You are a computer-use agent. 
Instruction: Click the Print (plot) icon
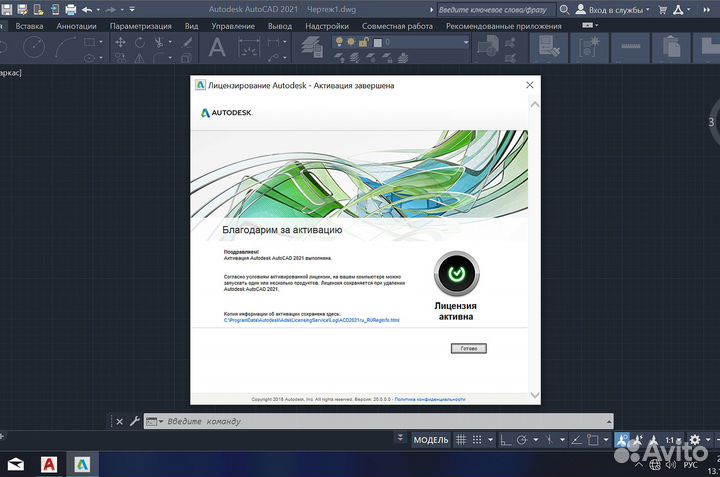71,9
